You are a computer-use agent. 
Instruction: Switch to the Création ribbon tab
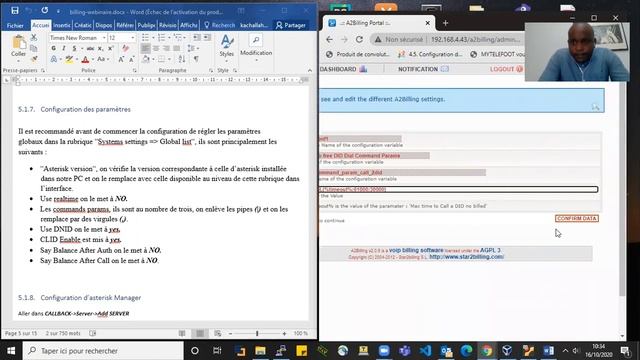[x=83, y=25]
